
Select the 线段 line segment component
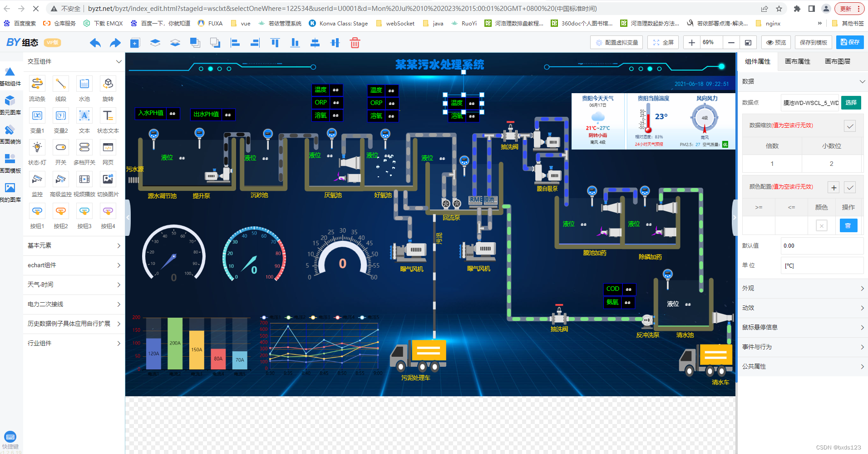(61, 89)
